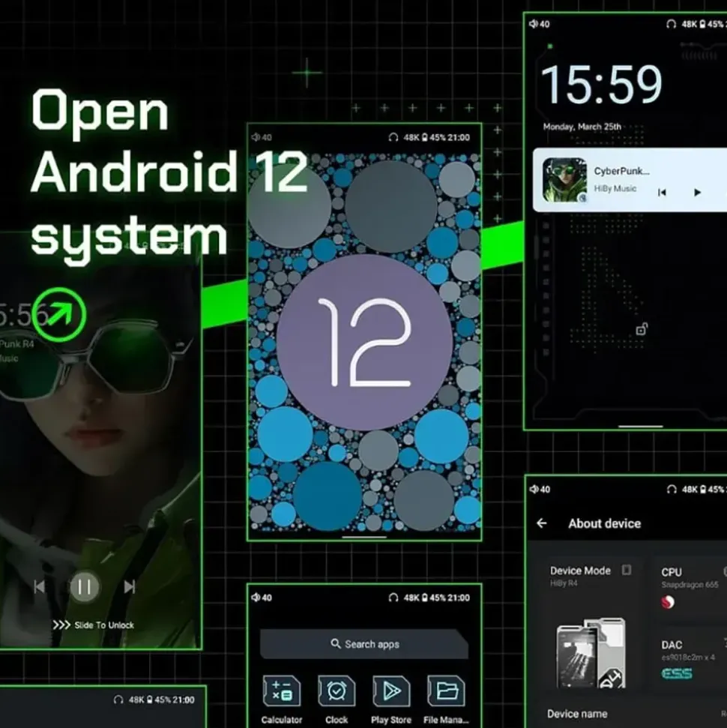Skip to next track on lock screen

point(130,587)
